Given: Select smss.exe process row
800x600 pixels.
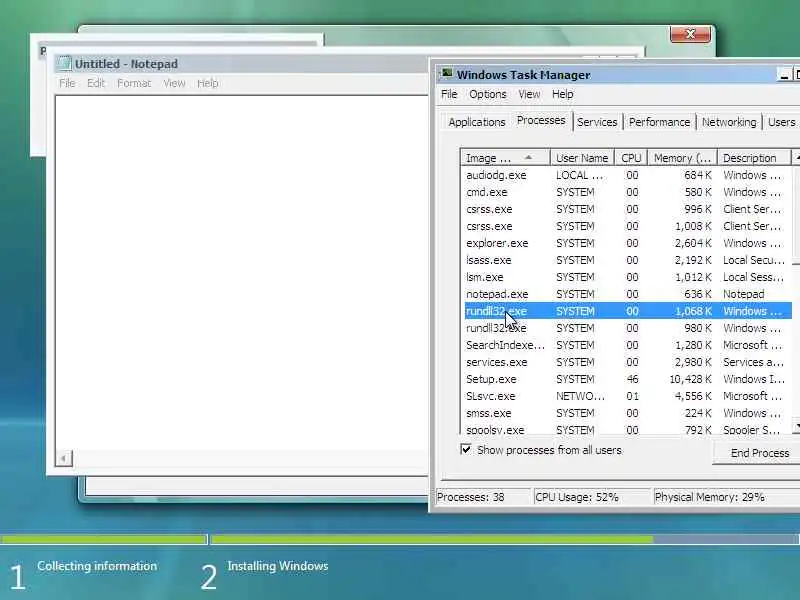Looking at the screenshot, I should click(x=628, y=413).
